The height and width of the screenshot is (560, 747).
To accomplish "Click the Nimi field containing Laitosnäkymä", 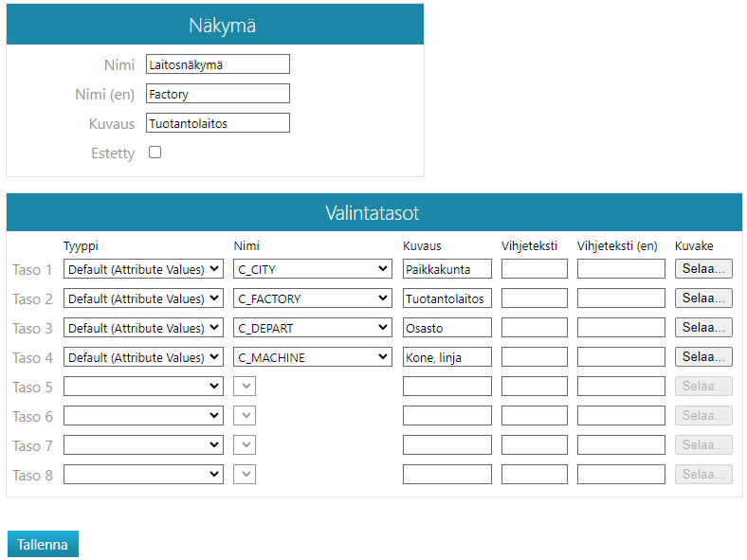I will [x=218, y=64].
